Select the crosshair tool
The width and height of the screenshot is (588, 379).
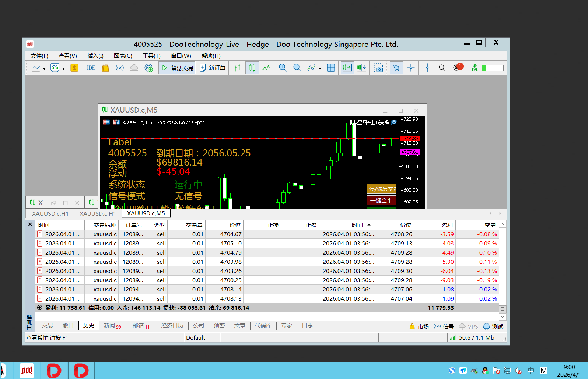tap(411, 68)
